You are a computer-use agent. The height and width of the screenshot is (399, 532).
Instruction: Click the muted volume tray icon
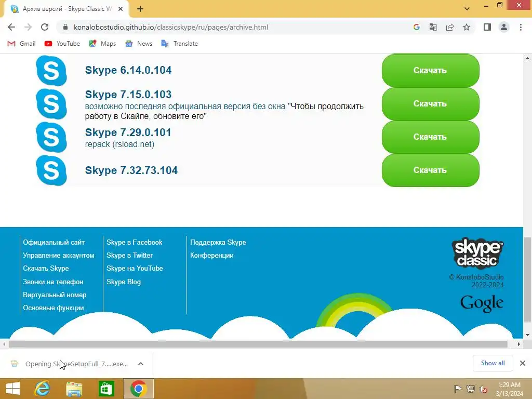[x=483, y=389]
